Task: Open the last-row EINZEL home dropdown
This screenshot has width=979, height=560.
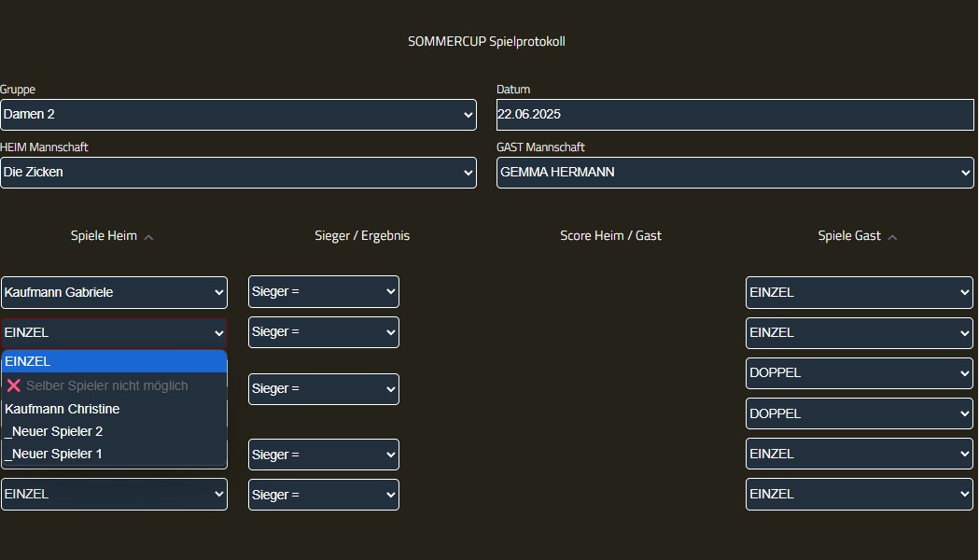Action: pos(114,494)
